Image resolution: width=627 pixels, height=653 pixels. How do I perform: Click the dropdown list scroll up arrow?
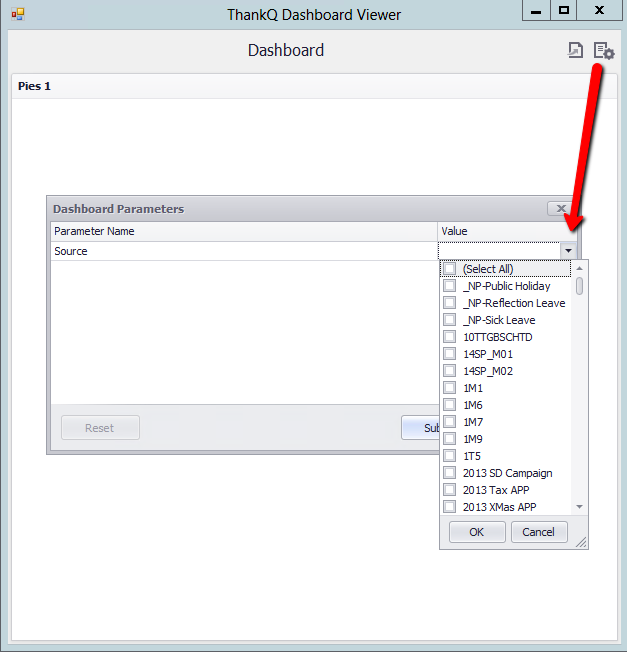pos(579,269)
